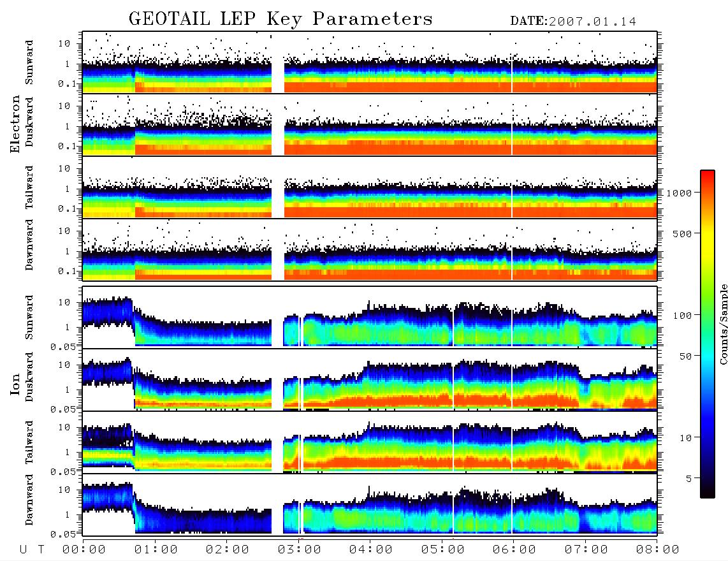Select the 01:00 time axis label
Image resolution: width=728 pixels, height=561 pixels.
click(156, 550)
